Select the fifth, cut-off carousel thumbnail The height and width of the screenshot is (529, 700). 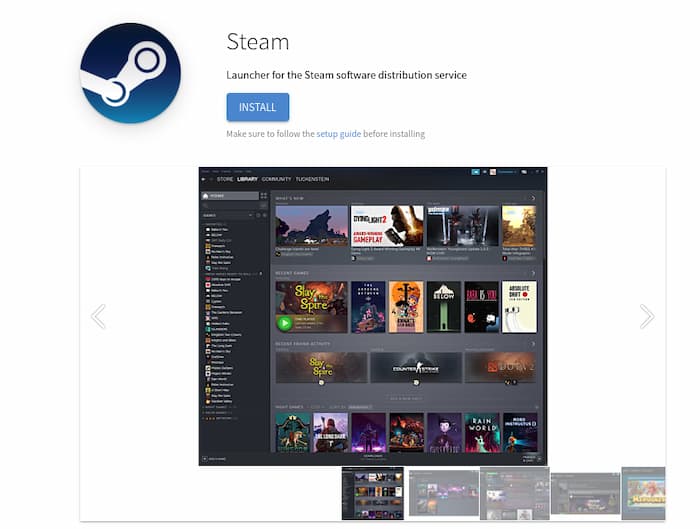pyautogui.click(x=643, y=493)
